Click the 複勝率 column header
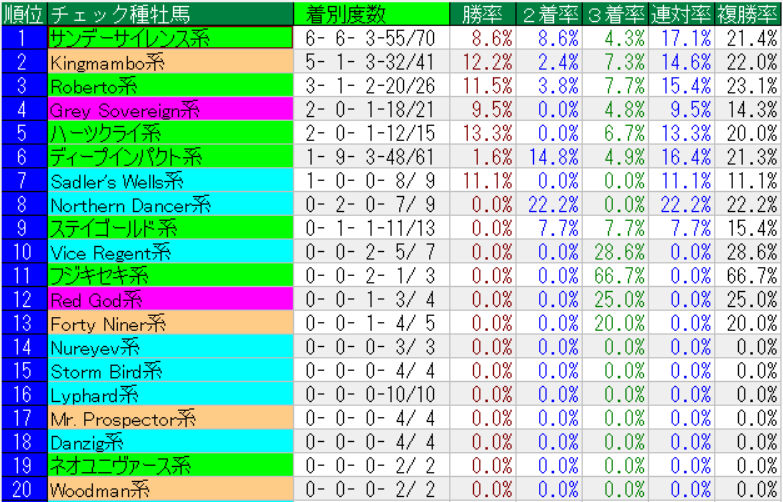The width and height of the screenshot is (783, 502). point(748,13)
